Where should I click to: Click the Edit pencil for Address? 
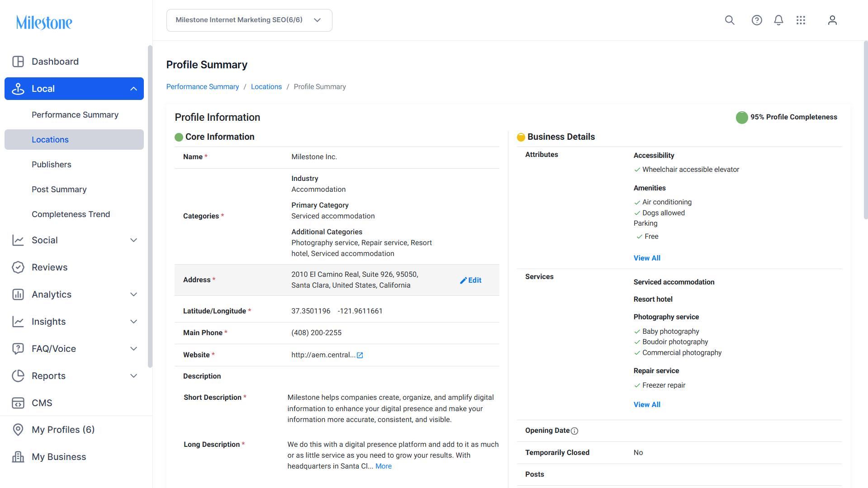click(x=470, y=280)
